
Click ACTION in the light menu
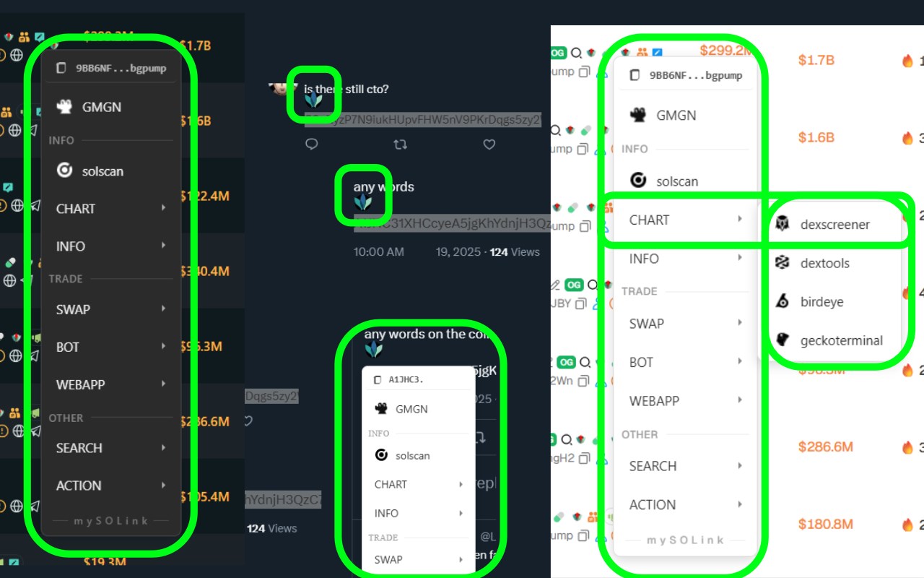click(x=685, y=505)
